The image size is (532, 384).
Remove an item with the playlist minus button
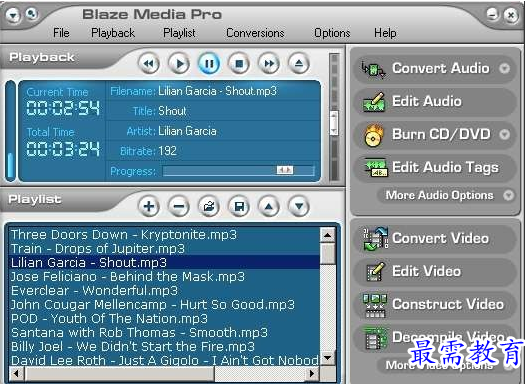click(179, 206)
